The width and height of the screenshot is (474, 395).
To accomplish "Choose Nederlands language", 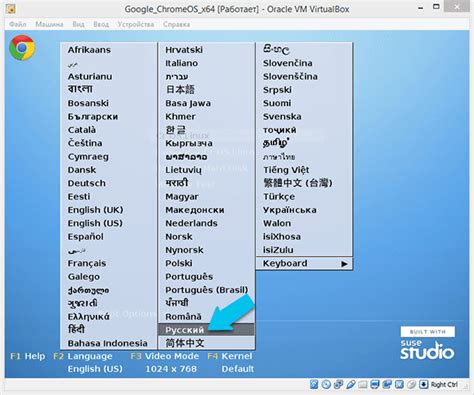I will 191,223.
